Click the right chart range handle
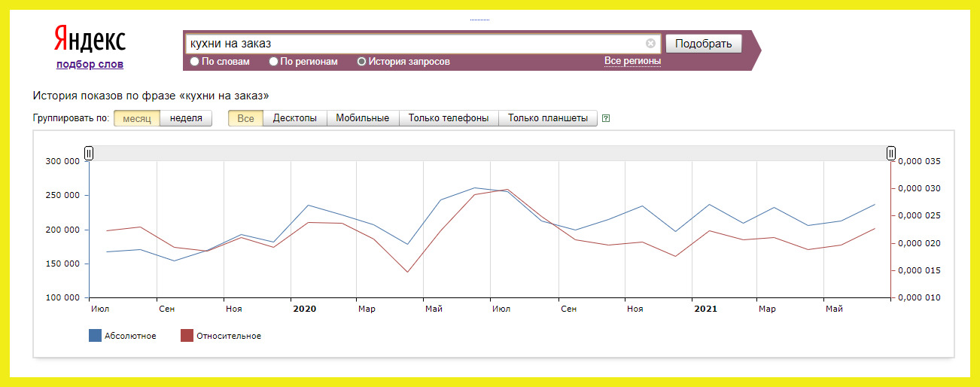This screenshot has width=980, height=387. tap(891, 154)
